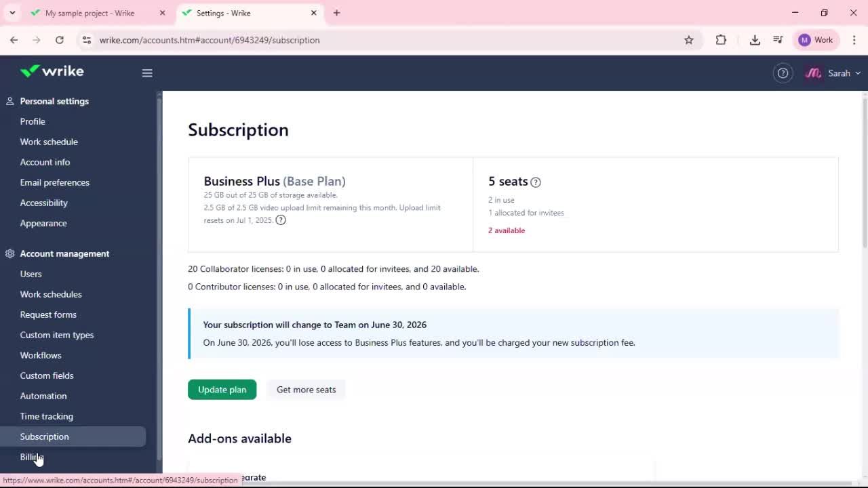Click the Update plan button
Viewport: 868px width, 488px height.
click(x=222, y=390)
